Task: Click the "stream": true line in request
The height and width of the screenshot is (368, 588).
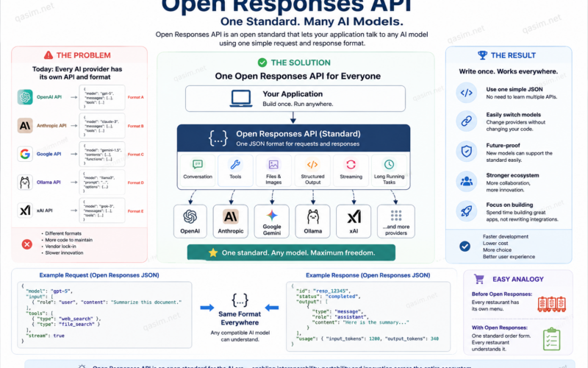Action: pos(45,336)
